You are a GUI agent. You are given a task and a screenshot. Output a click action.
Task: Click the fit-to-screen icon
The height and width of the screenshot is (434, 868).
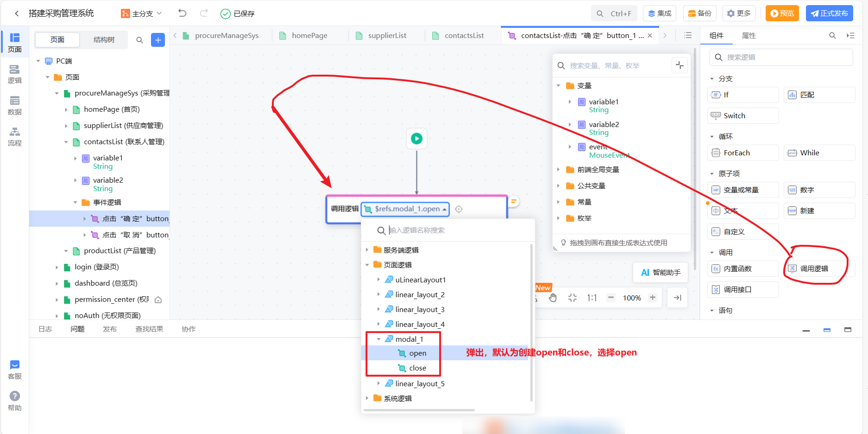572,298
